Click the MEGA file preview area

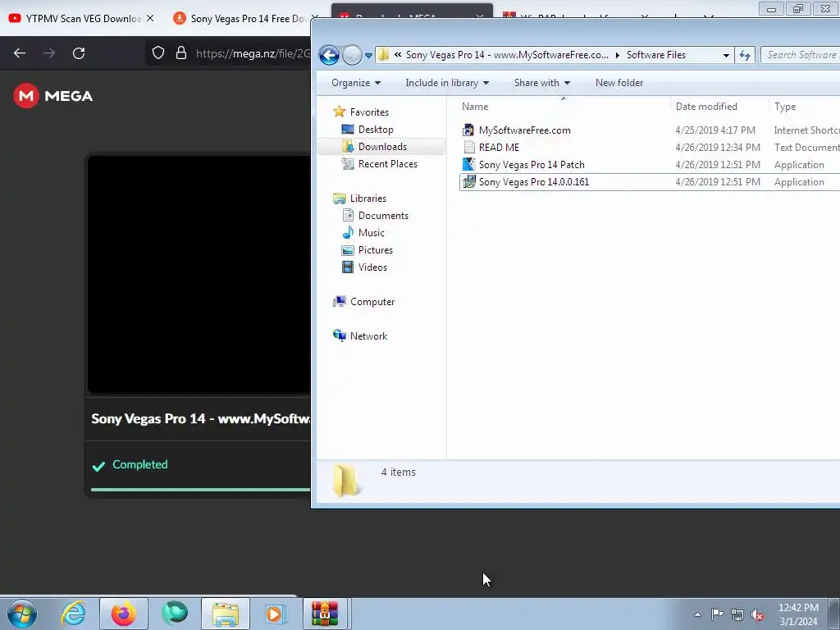199,274
